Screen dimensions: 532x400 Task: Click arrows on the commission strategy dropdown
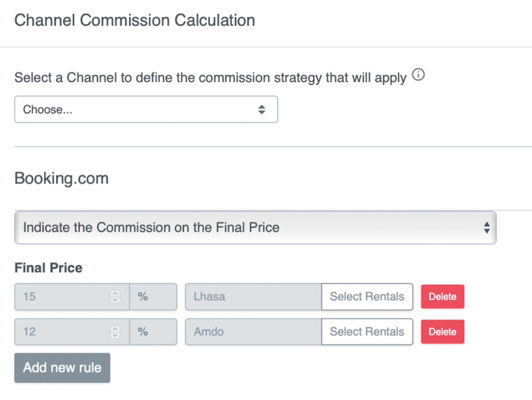click(x=487, y=227)
